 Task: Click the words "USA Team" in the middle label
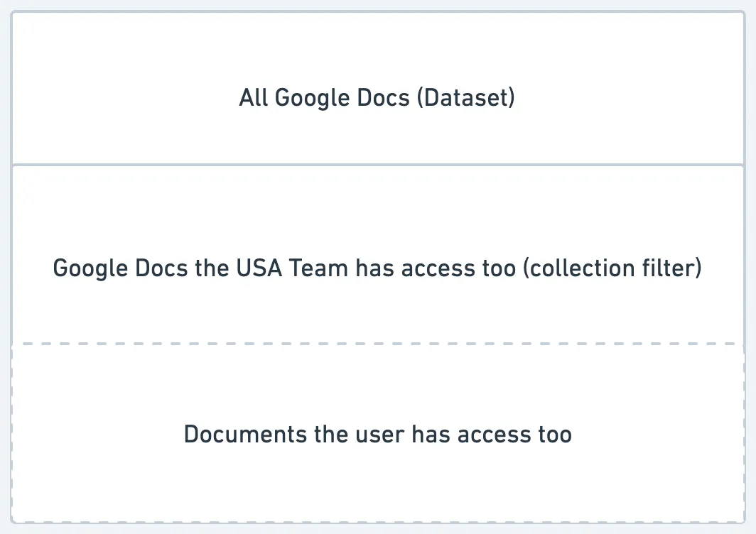[292, 268]
